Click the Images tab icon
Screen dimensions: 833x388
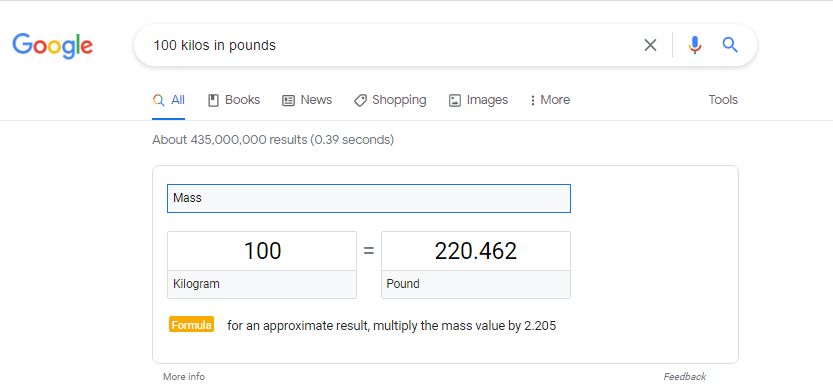point(455,100)
